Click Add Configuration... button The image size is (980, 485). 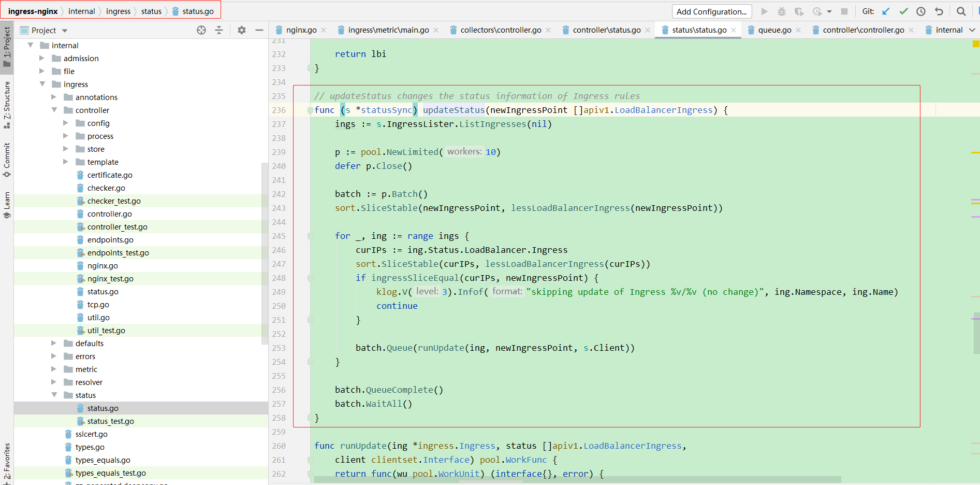coord(711,11)
